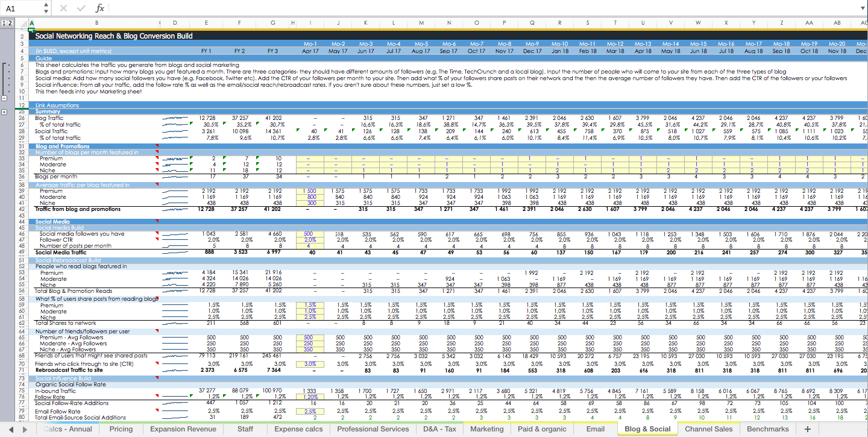
Task: Click the '79 113' friends of users value
Action: point(206,356)
